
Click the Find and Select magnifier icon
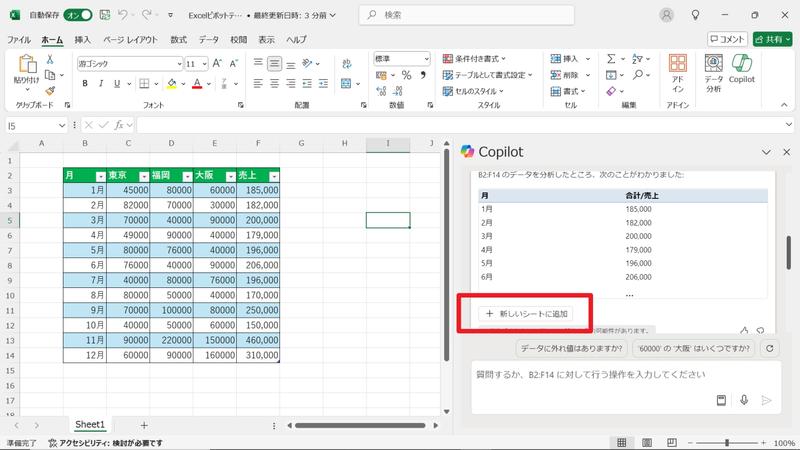tap(638, 75)
